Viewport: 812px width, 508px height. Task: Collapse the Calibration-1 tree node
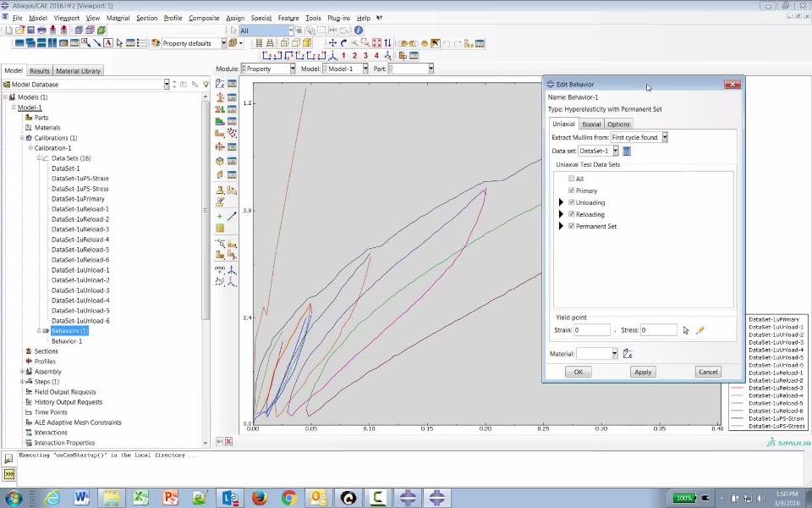[x=30, y=148]
